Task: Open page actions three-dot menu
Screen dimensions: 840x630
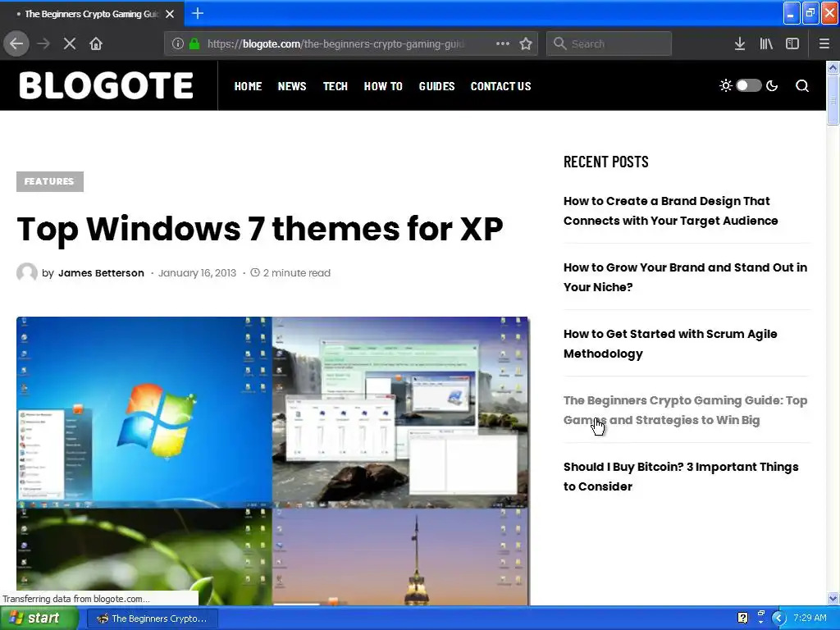Action: pos(503,43)
